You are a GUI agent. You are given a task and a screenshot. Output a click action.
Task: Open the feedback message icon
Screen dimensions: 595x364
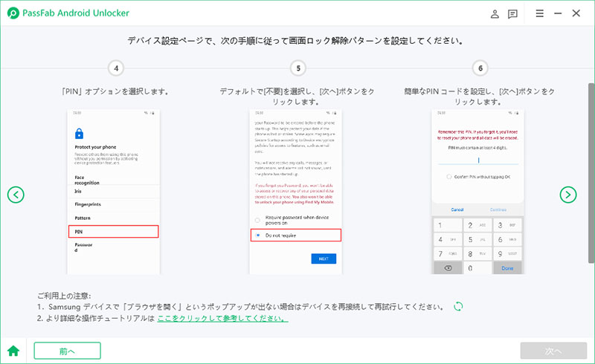tap(512, 14)
